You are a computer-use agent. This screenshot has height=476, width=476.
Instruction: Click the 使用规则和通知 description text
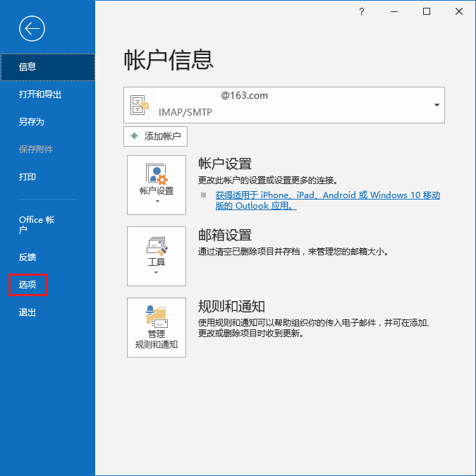314,328
